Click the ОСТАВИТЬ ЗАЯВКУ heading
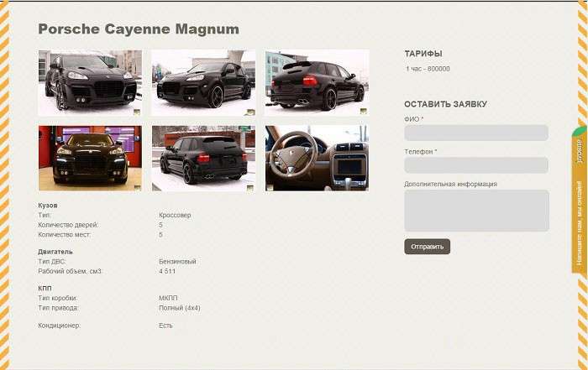Screen dimensions: 588x370 click(445, 104)
